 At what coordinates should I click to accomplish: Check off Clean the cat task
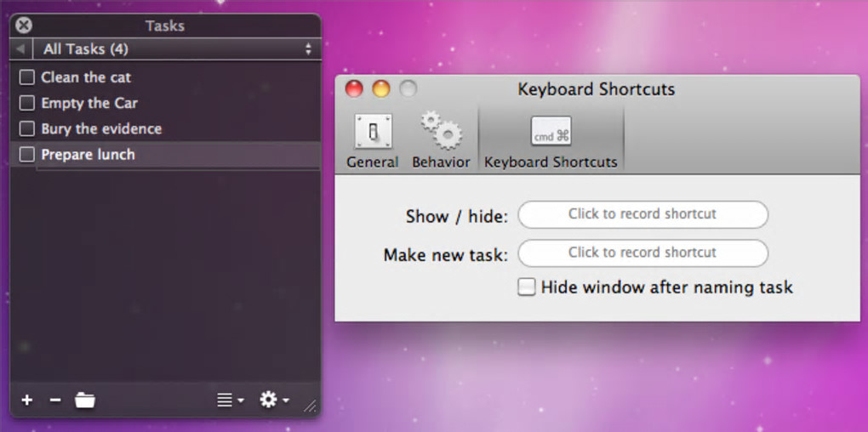click(x=27, y=77)
